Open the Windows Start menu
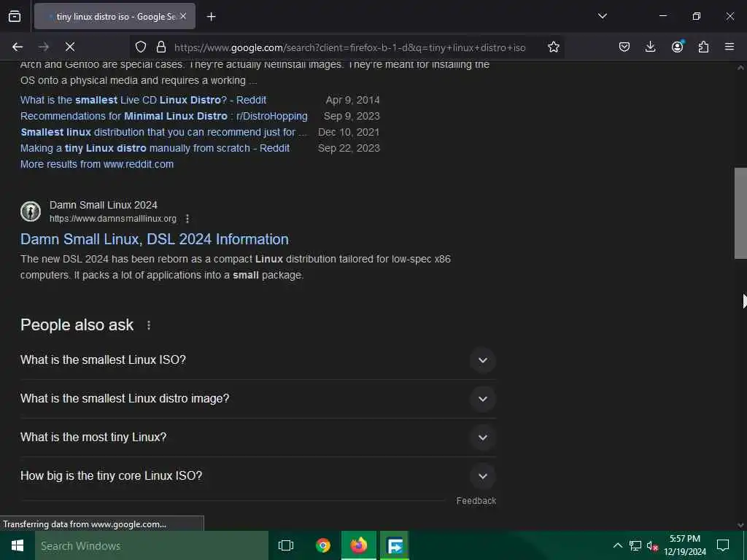 (18, 545)
